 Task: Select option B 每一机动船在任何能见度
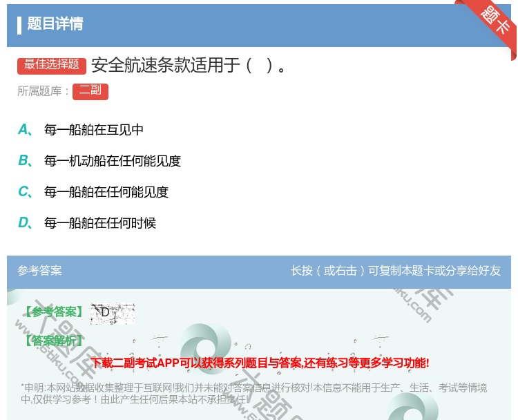99,161
